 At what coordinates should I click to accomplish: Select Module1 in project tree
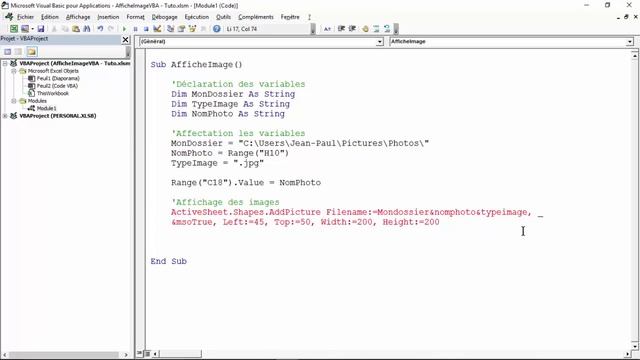point(46,108)
